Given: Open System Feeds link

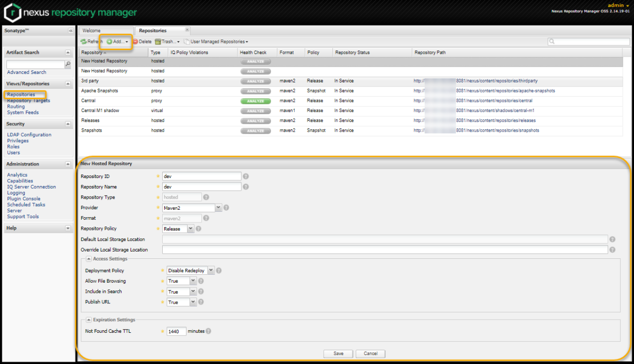Looking at the screenshot, I should click(23, 112).
